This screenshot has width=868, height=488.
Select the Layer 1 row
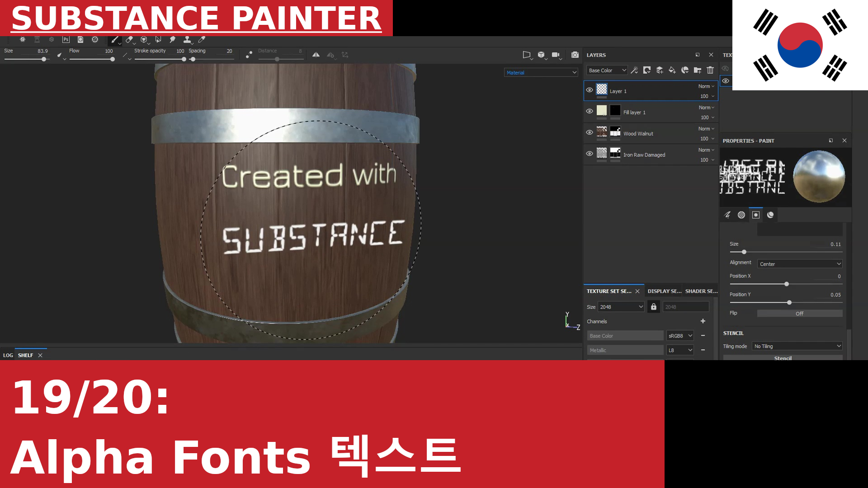tap(651, 91)
